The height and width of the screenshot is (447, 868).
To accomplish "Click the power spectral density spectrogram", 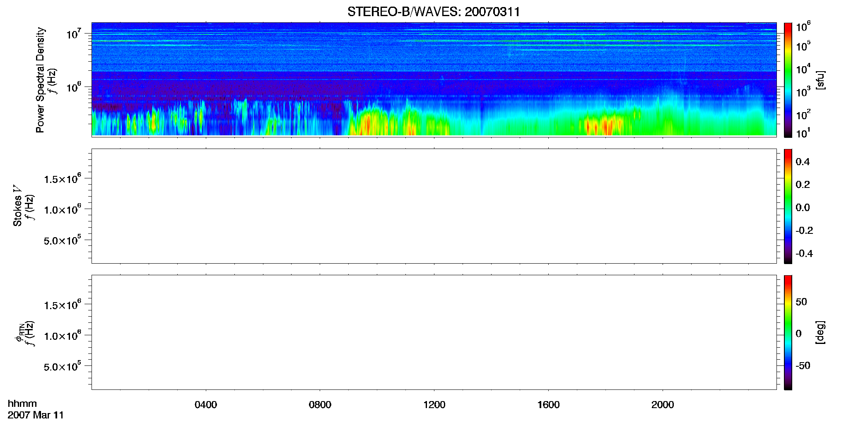I will click(x=434, y=79).
